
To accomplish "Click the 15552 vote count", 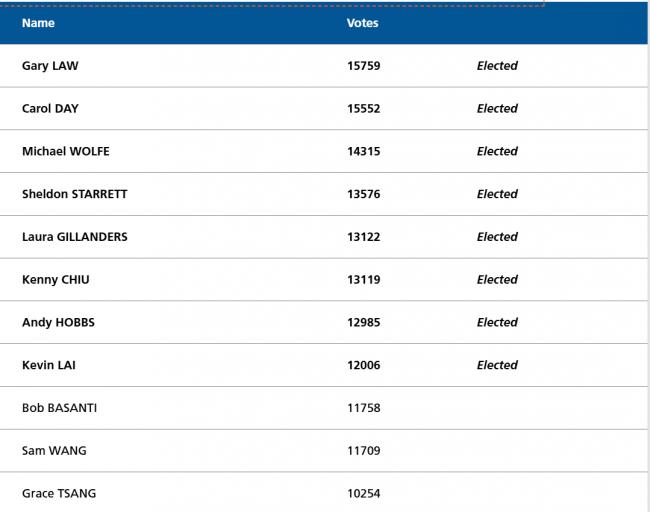I will click(364, 109).
